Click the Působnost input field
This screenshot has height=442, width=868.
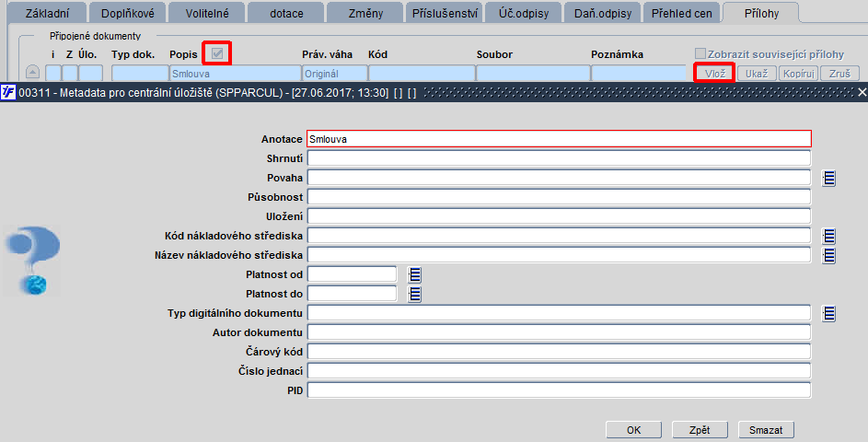tap(559, 197)
